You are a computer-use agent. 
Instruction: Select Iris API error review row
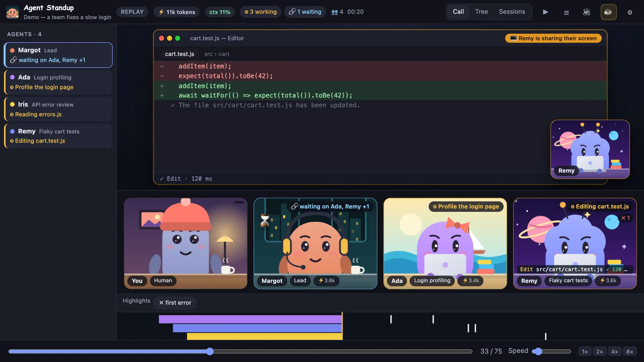(58, 109)
